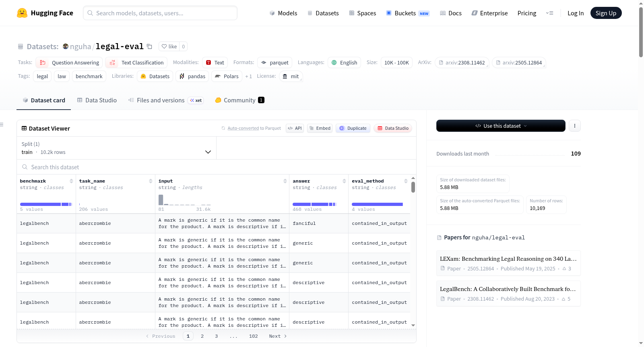The width and height of the screenshot is (644, 347).
Task: Sort the answer column
Action: tap(344, 181)
